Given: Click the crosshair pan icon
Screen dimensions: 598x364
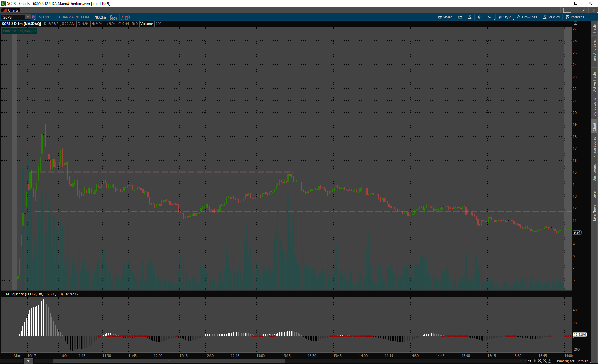Looking at the screenshot, I should point(535,361).
